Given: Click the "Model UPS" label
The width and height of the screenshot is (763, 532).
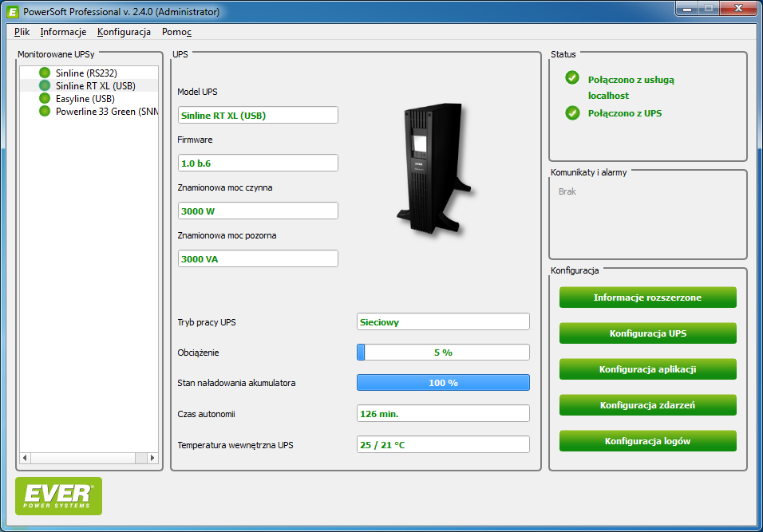Looking at the screenshot, I should [x=197, y=92].
